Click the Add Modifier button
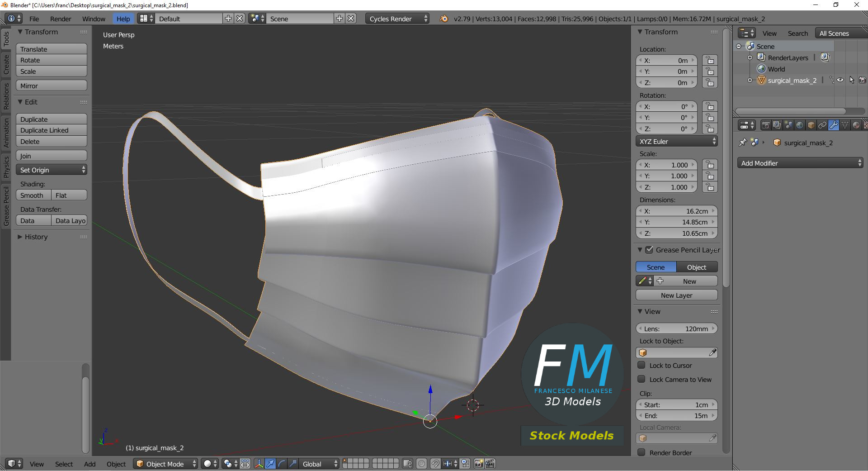 pos(799,163)
